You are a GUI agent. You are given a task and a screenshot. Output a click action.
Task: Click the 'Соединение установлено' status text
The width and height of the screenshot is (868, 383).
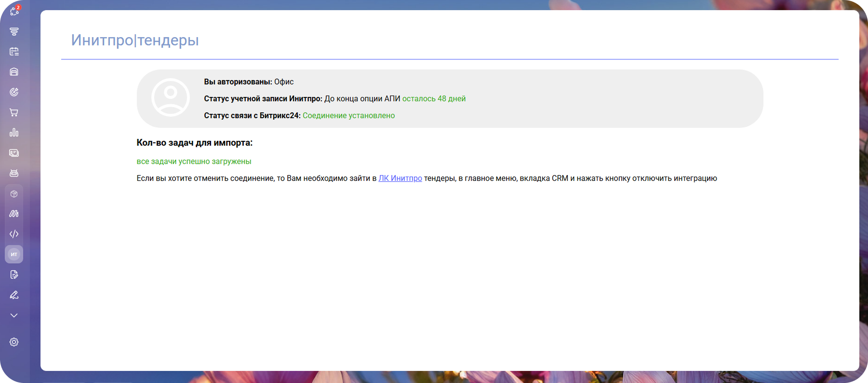click(348, 116)
